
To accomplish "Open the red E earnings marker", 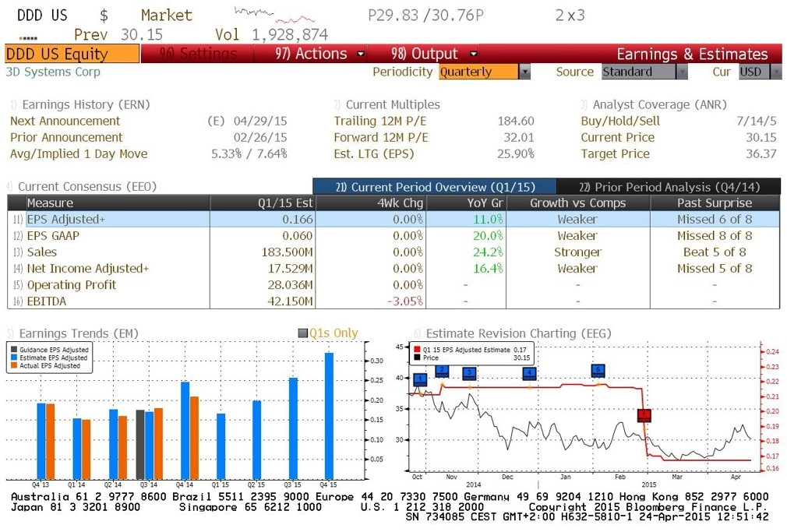I will (x=644, y=415).
